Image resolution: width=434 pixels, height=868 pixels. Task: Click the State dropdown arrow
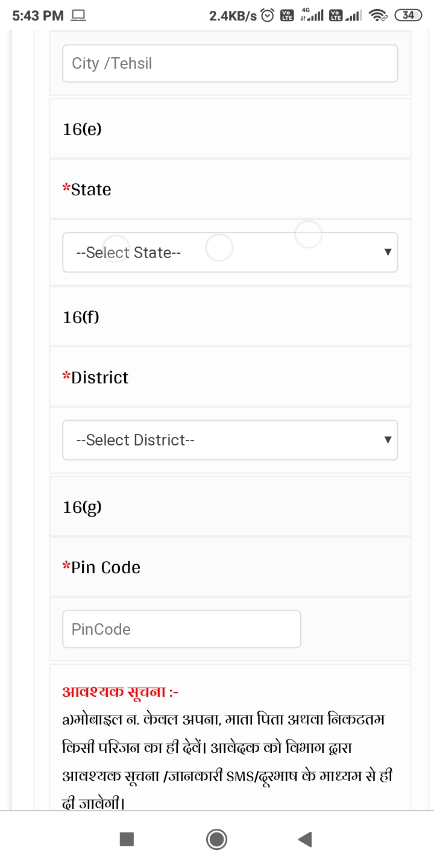388,253
